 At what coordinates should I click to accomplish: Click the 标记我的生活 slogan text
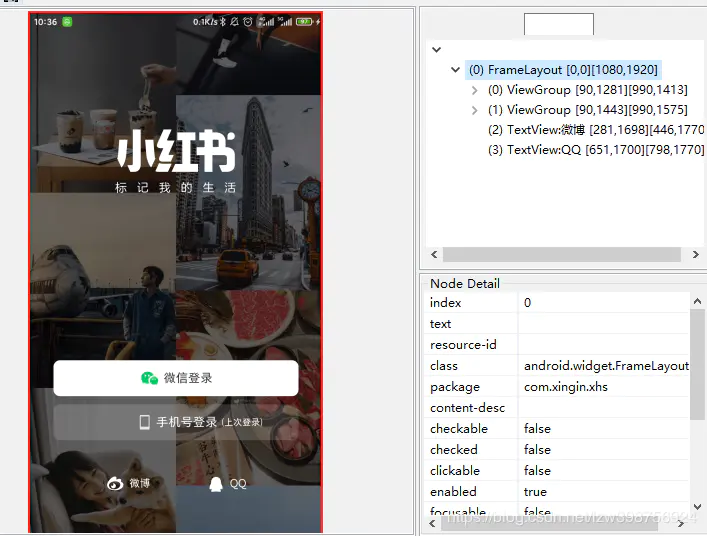pos(175,188)
